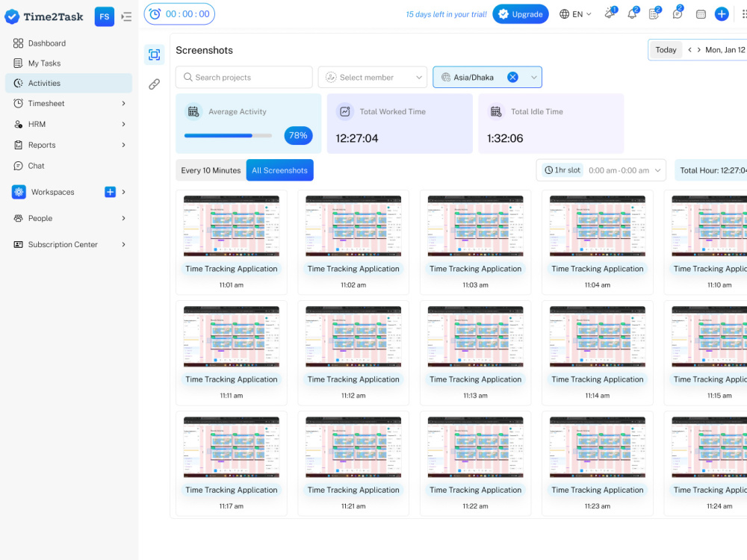Open the links view icon

point(154,84)
